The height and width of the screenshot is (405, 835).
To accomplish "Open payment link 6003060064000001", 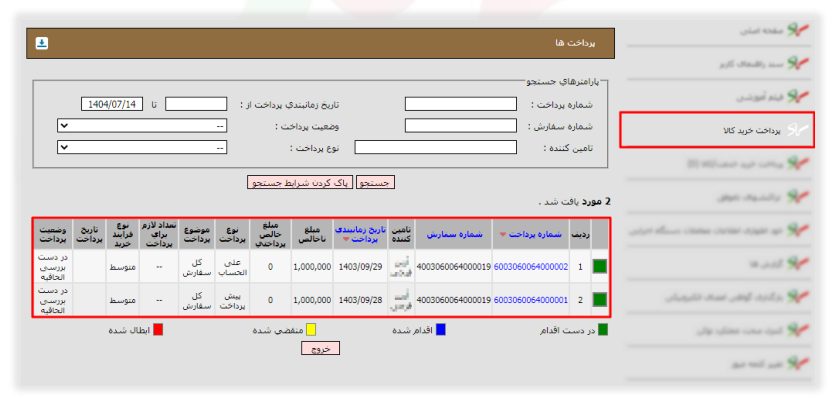I will coord(531,300).
